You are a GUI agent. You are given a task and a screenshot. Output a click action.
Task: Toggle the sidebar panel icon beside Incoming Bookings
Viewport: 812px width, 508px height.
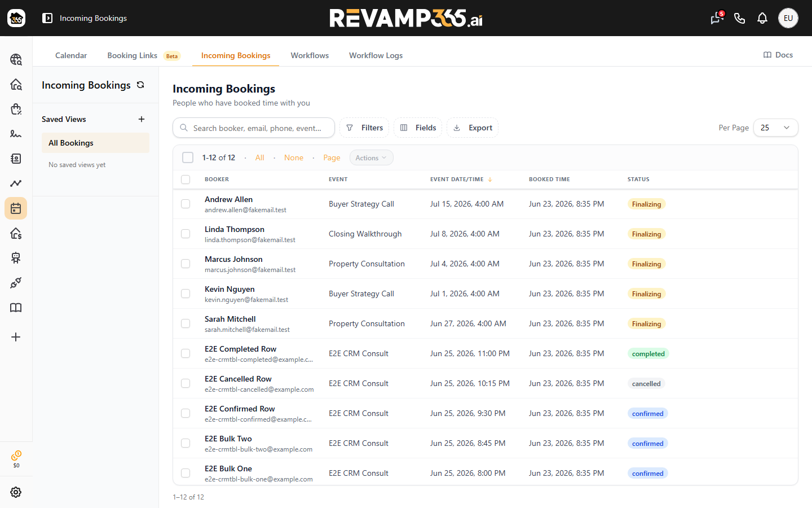(x=47, y=18)
